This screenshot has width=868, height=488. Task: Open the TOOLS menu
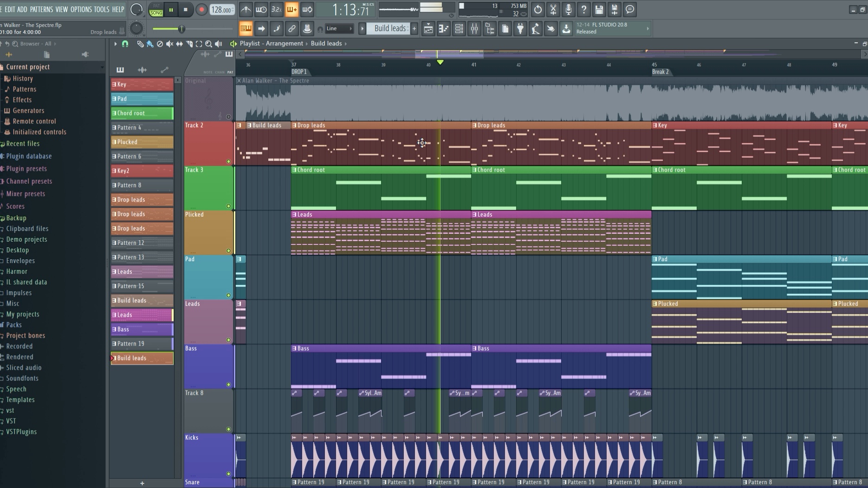tap(102, 9)
